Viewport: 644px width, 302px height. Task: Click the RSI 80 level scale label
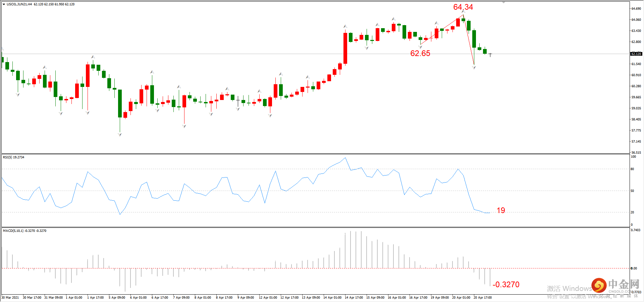[633, 169]
